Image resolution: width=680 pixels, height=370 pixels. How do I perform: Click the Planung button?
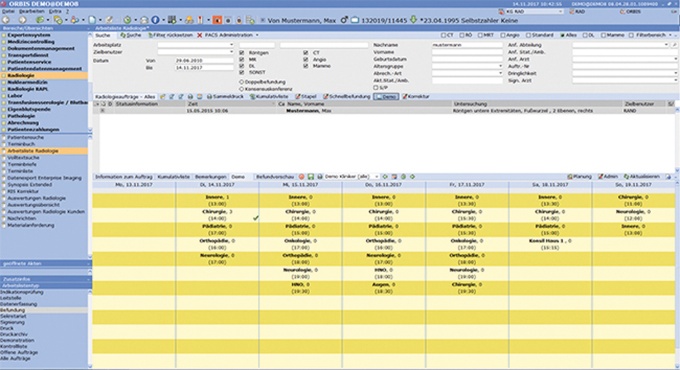[x=579, y=177]
